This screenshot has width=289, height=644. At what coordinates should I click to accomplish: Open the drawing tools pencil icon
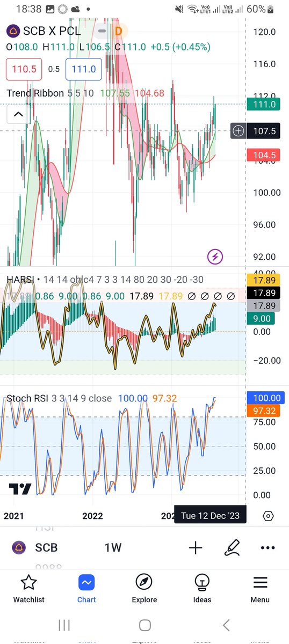click(x=232, y=548)
